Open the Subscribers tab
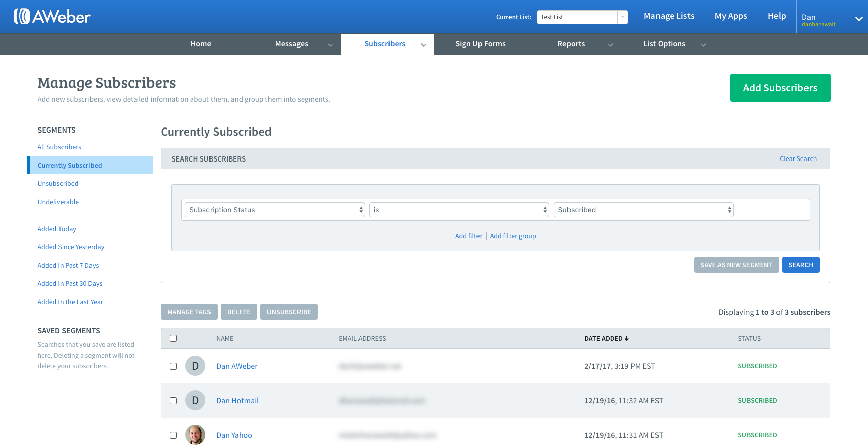 pyautogui.click(x=385, y=44)
